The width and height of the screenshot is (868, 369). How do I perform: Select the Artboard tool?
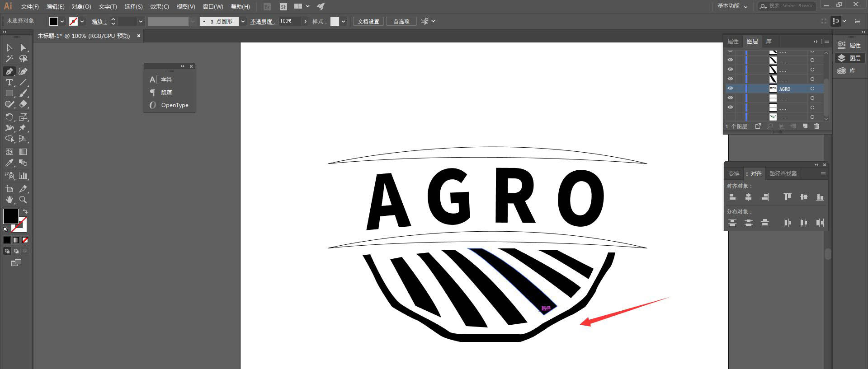click(9, 189)
